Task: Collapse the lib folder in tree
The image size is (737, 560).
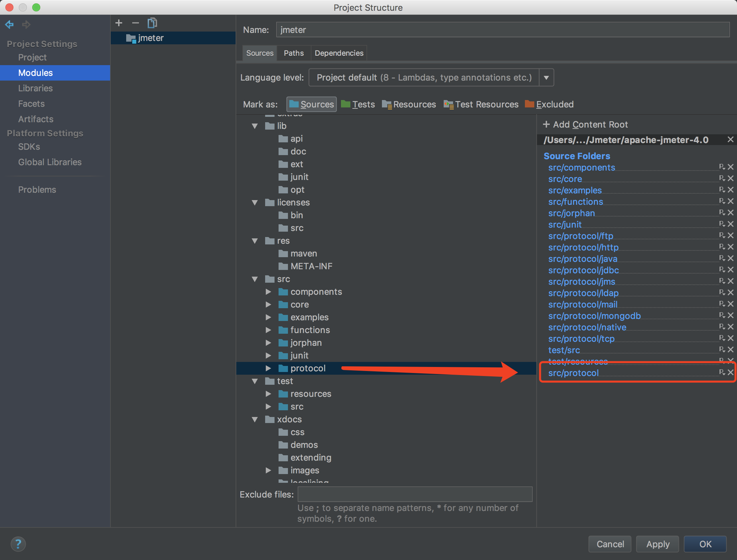Action: [255, 126]
